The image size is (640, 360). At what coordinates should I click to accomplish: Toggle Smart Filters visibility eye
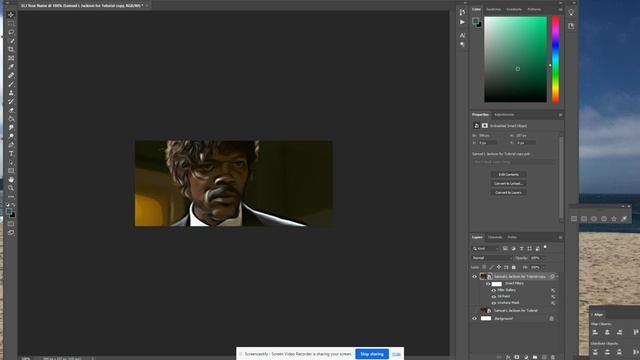click(488, 284)
